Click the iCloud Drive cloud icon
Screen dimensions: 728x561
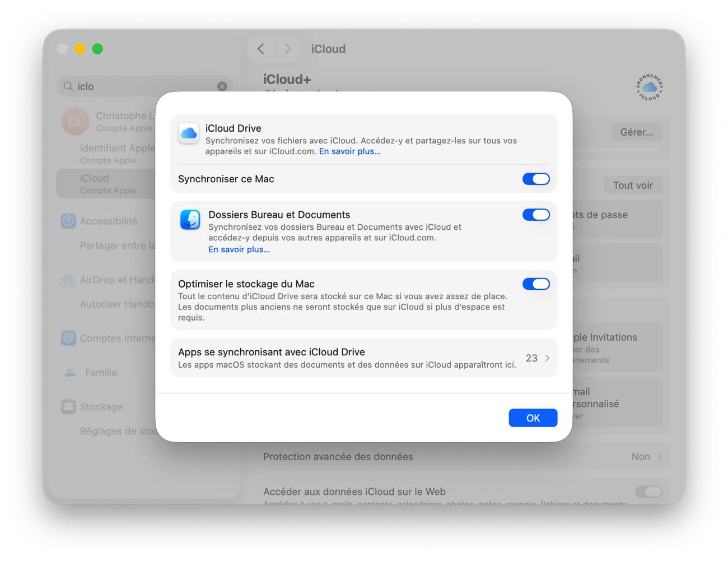[189, 133]
